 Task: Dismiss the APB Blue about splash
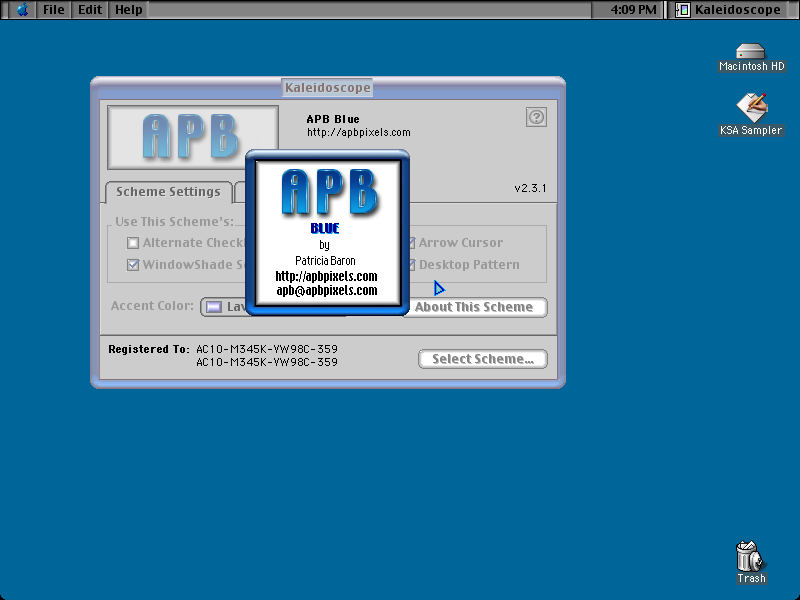327,233
